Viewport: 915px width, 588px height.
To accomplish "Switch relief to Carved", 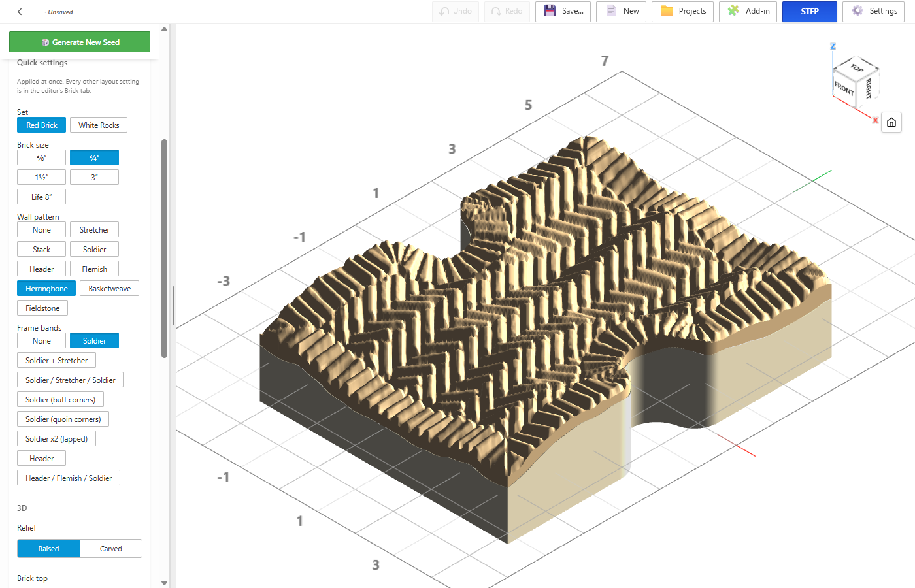I will [x=111, y=549].
